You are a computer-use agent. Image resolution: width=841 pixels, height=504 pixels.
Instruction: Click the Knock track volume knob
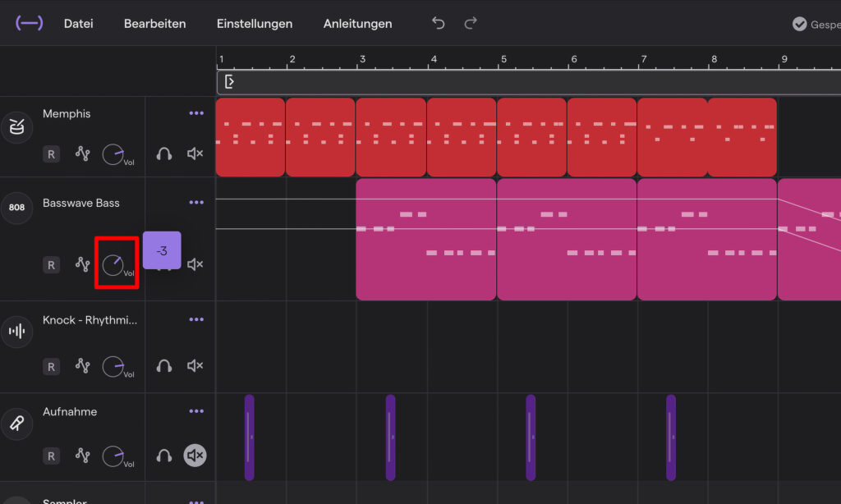coord(113,367)
